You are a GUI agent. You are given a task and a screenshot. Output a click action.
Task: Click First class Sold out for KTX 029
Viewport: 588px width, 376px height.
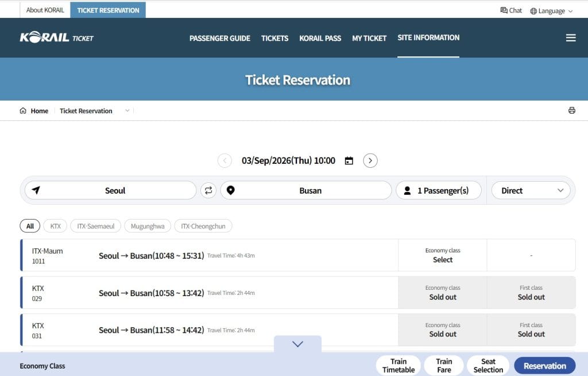pyautogui.click(x=531, y=293)
